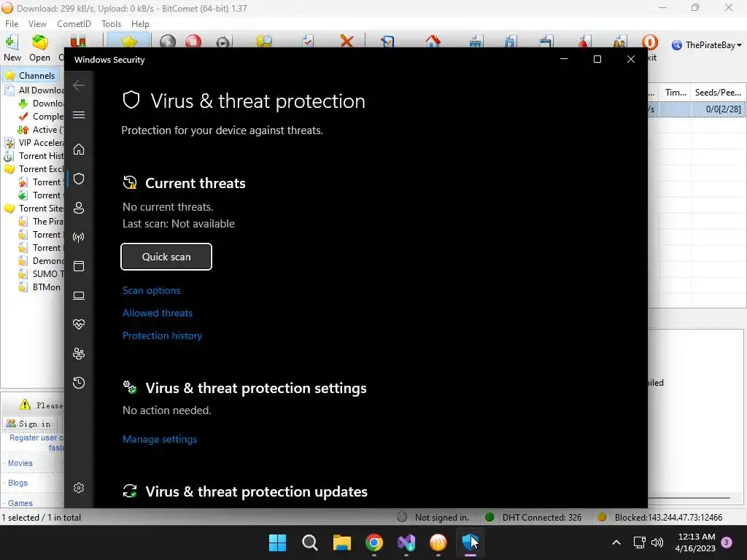Open the View menu in BitComet

tap(37, 24)
